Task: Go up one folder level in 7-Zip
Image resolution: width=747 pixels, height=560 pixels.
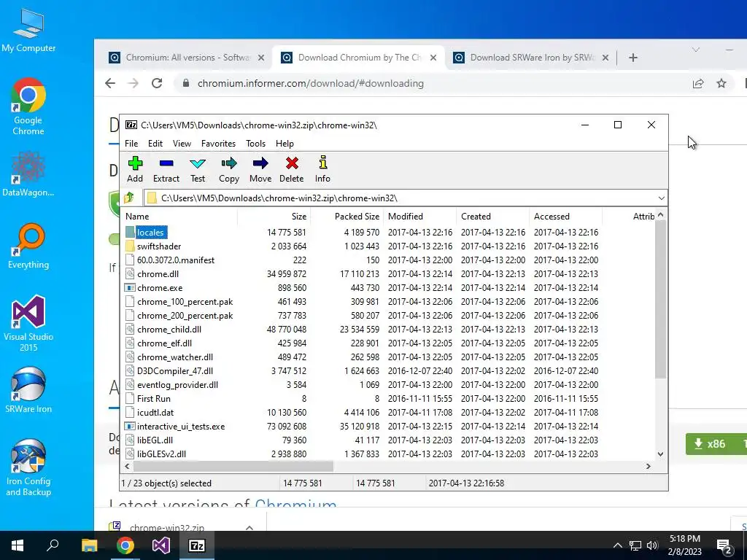Action: pos(129,198)
